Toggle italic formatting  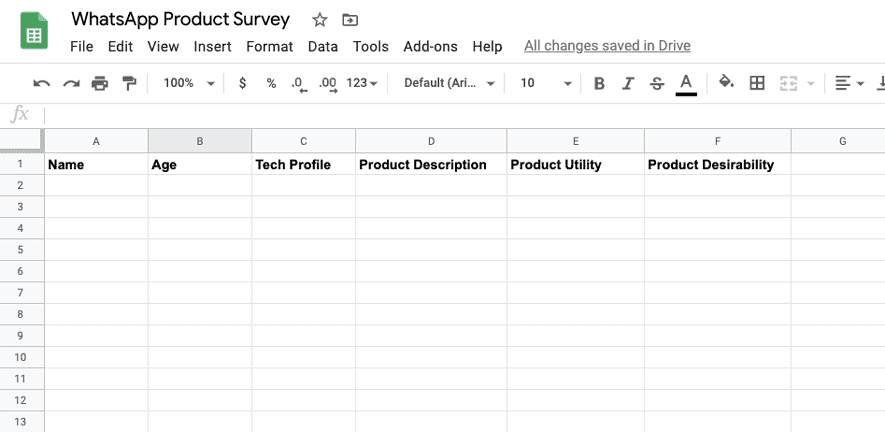coord(628,83)
